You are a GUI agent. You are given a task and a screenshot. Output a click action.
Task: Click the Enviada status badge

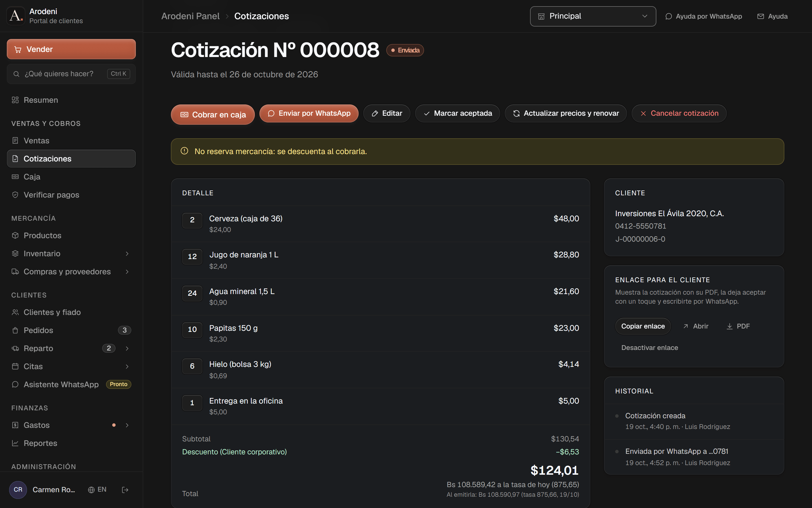405,50
